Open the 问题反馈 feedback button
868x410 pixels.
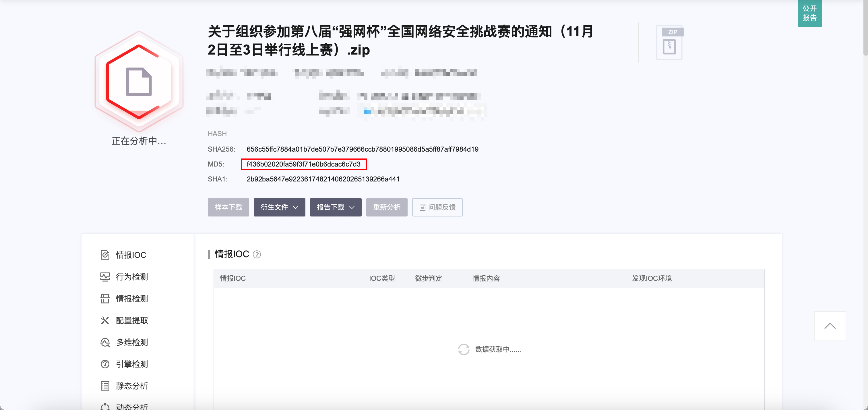tap(437, 207)
